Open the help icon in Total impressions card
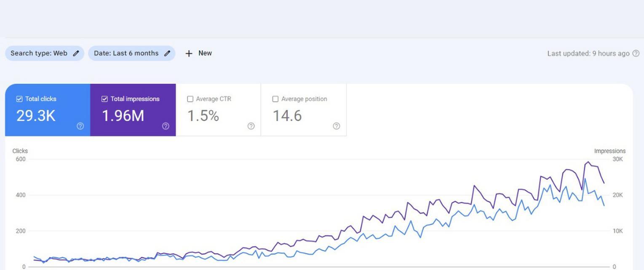The height and width of the screenshot is (270, 644). click(x=166, y=126)
